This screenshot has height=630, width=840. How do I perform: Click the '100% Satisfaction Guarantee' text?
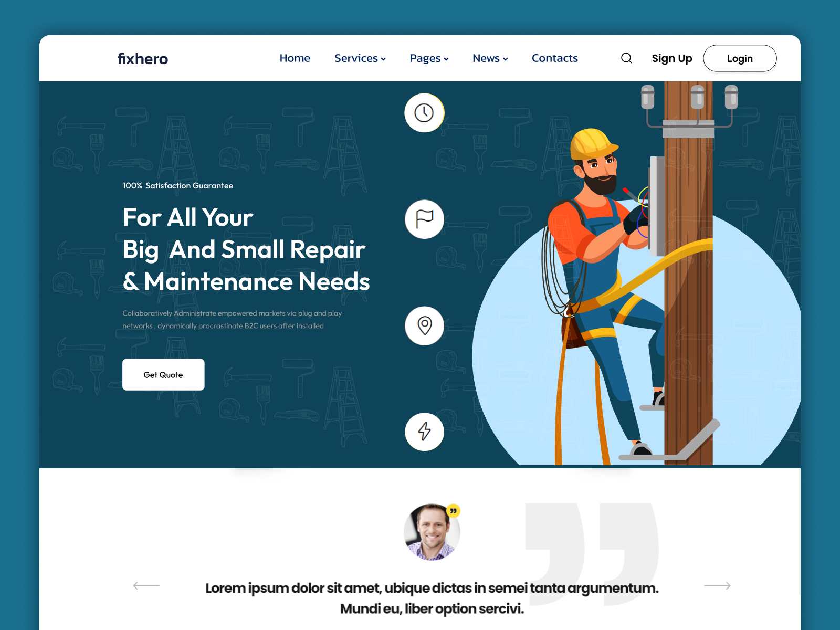click(177, 186)
